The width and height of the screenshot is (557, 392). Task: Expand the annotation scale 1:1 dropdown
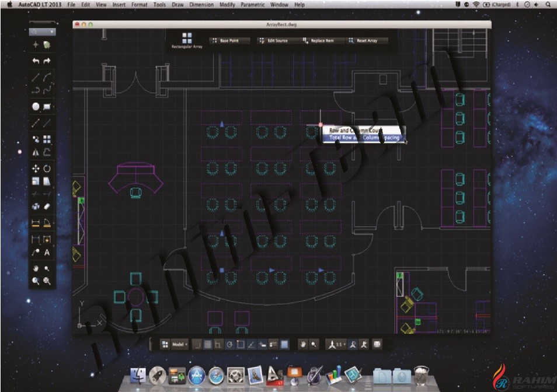(337, 345)
